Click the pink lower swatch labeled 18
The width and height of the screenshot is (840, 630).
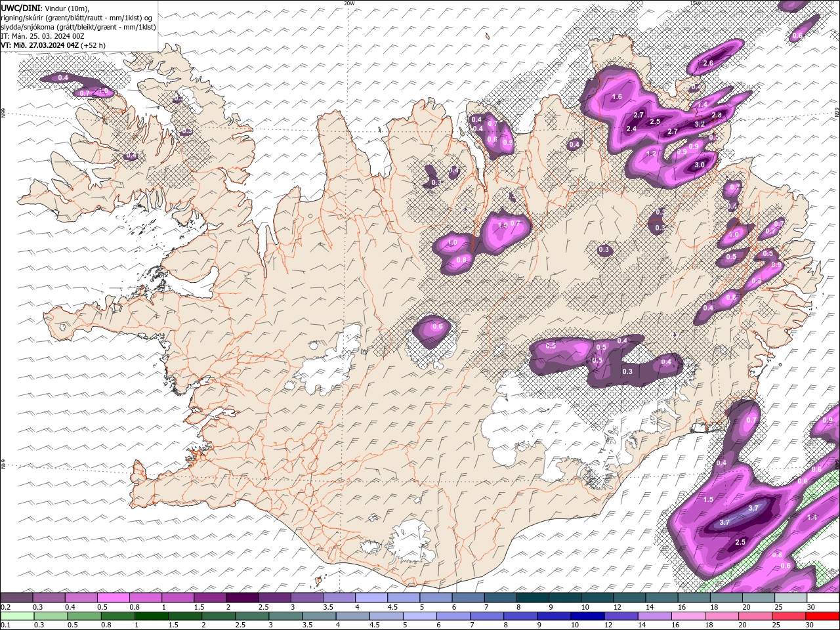coord(721,616)
